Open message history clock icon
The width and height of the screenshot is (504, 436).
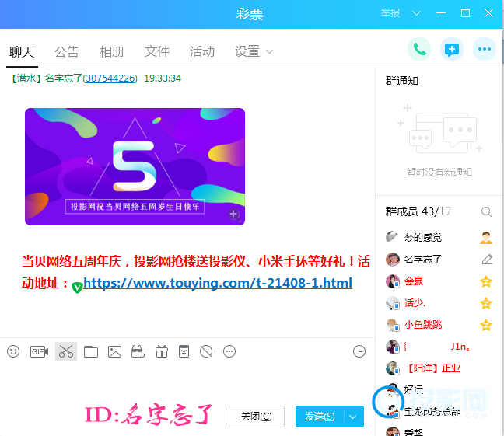coord(359,351)
